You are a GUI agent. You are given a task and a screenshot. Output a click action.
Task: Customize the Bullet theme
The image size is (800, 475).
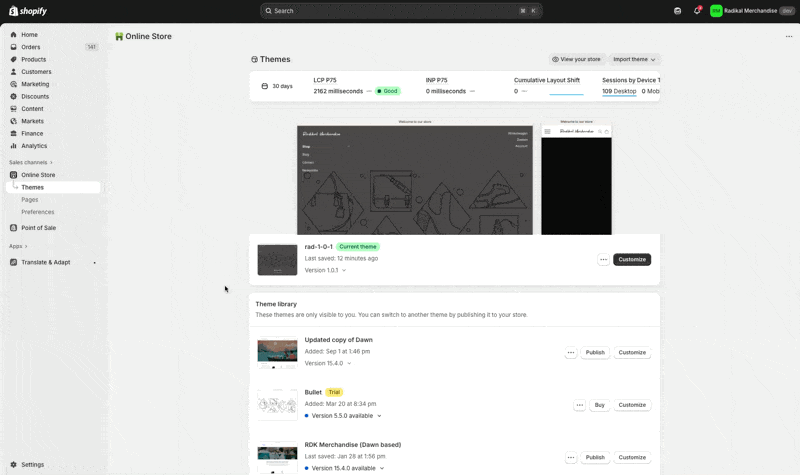click(632, 405)
